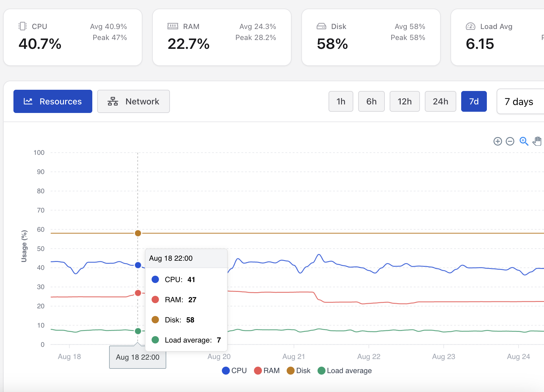Switch to the Network tab

pyautogui.click(x=134, y=101)
